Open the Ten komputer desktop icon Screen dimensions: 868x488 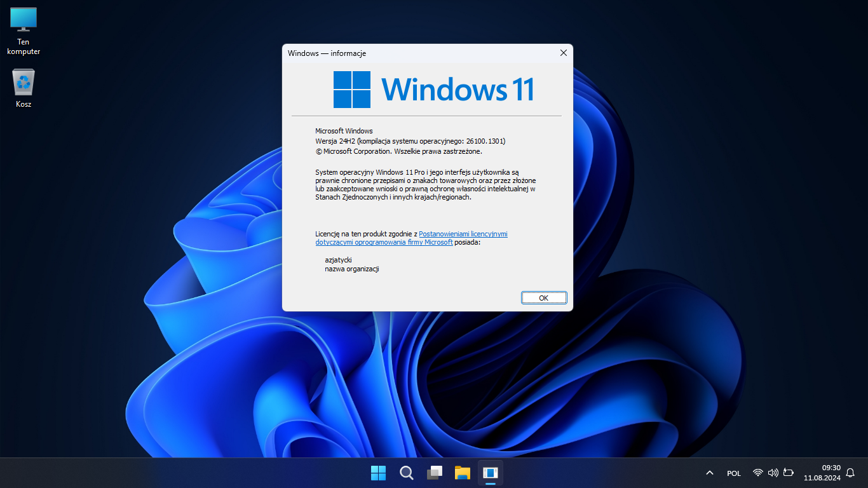pos(24,32)
